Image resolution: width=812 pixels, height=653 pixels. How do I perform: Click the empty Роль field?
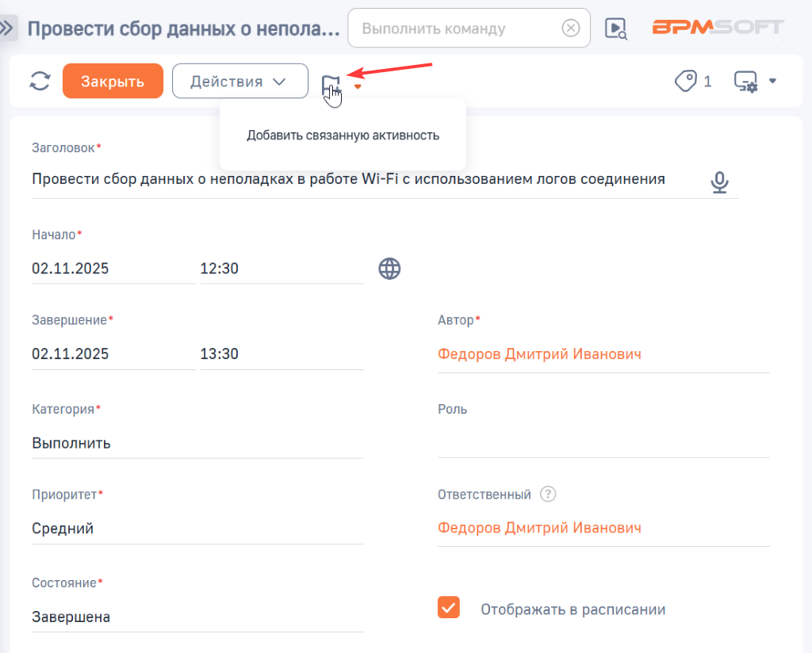point(603,442)
